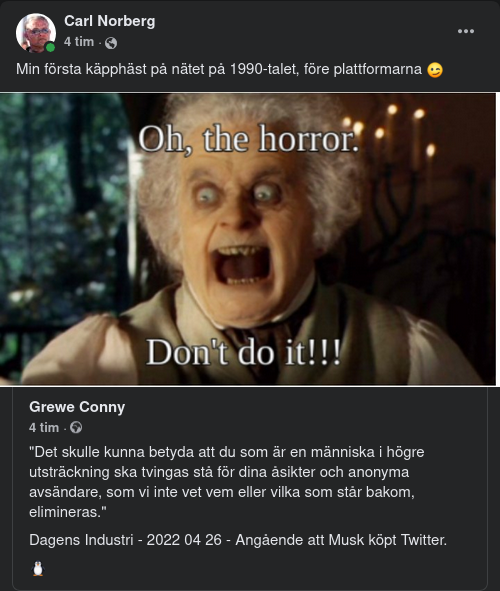Click the green online status dot
The height and width of the screenshot is (591, 500).
[x=50, y=47]
